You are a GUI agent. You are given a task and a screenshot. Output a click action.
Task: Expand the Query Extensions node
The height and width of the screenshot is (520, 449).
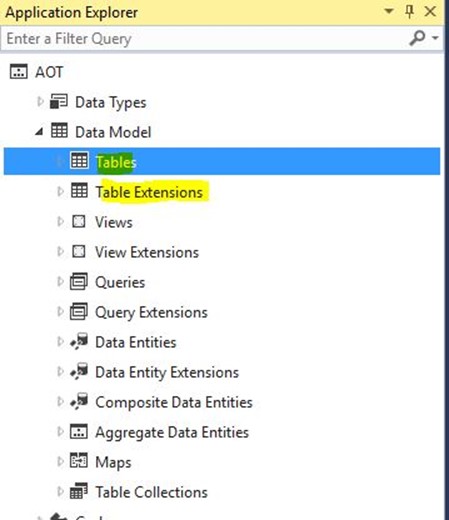pyautogui.click(x=60, y=311)
